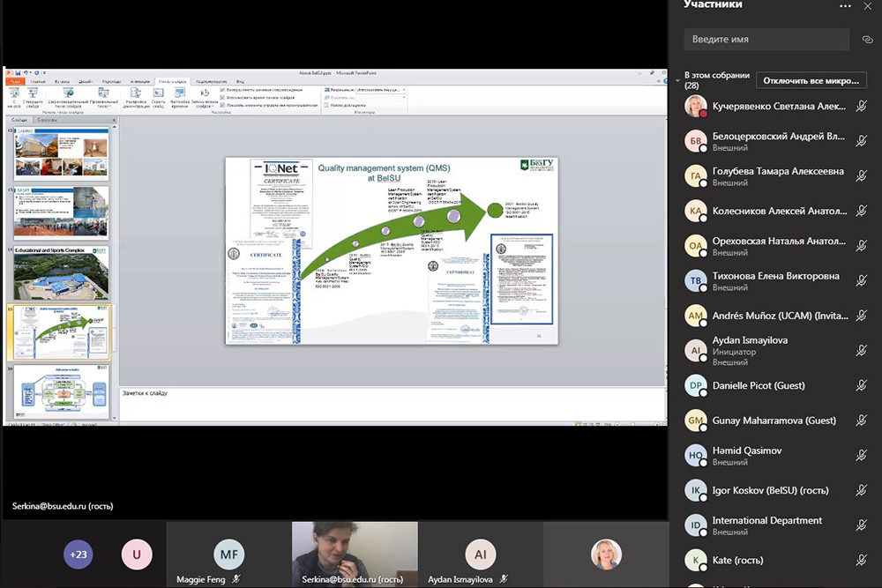Open the Record Slide Show dropdown

coord(204,99)
